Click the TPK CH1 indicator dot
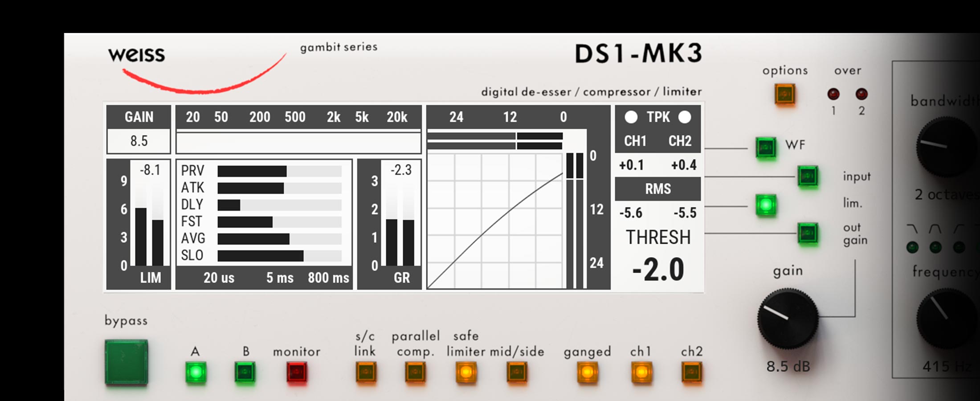 click(x=631, y=117)
